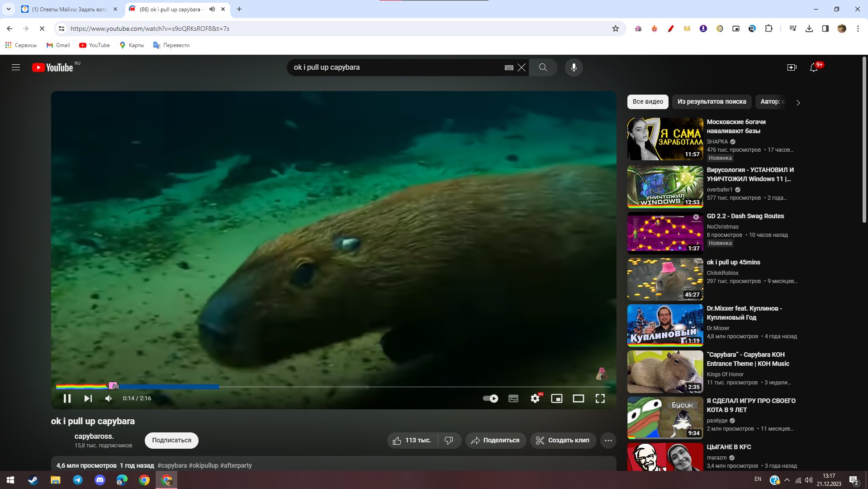Show more filter chips with arrow

[x=798, y=103]
